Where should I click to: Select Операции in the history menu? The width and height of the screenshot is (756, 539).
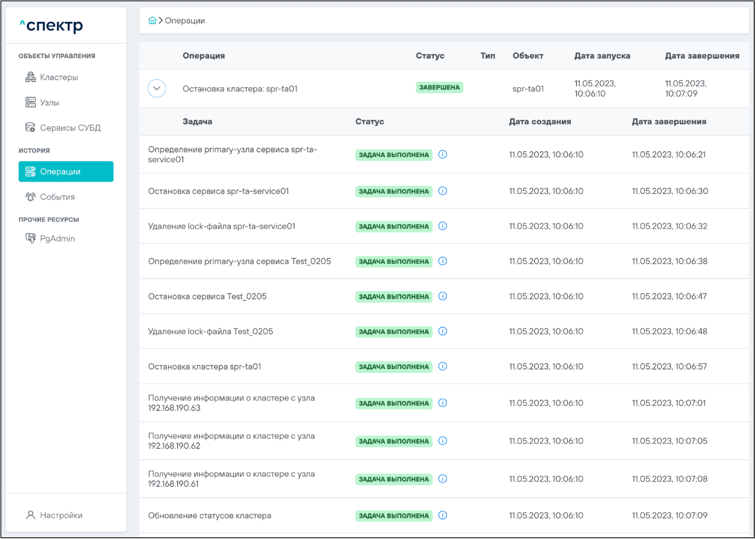click(x=66, y=172)
